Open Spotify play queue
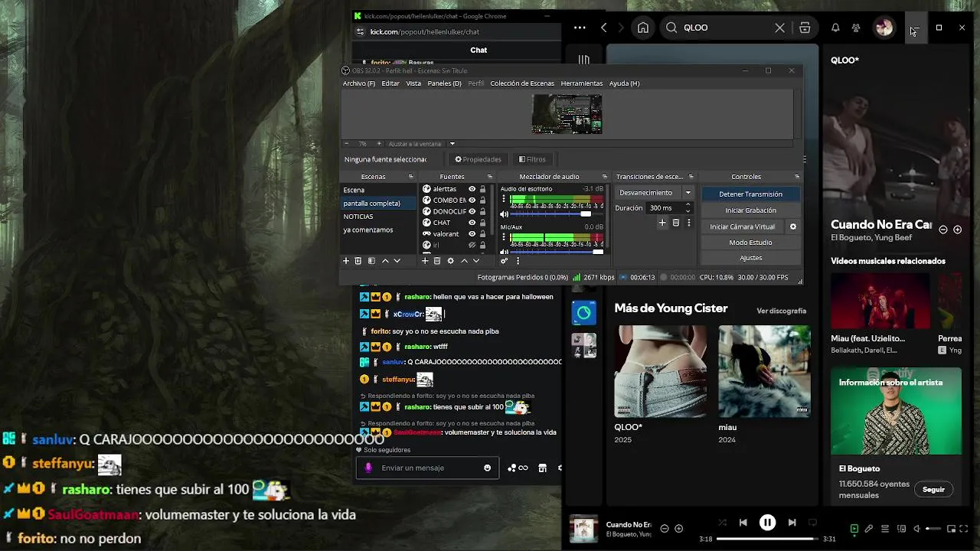The image size is (980, 551). tap(885, 528)
